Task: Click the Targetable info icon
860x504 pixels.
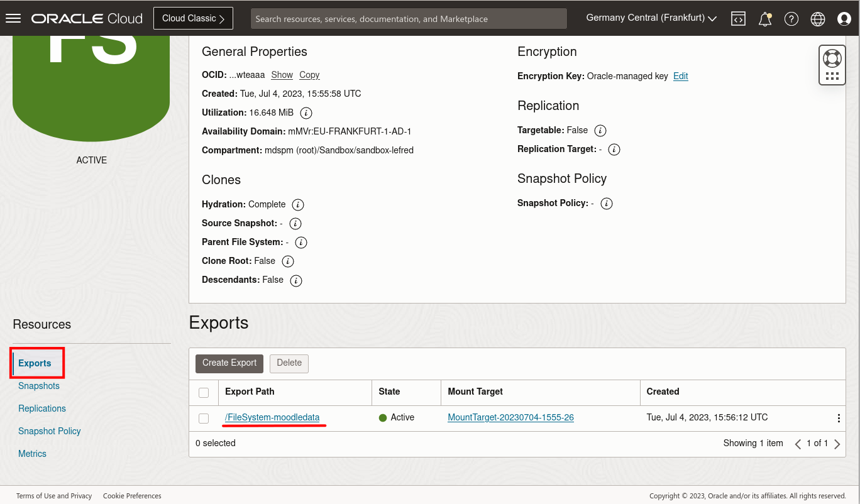Action: coord(600,131)
